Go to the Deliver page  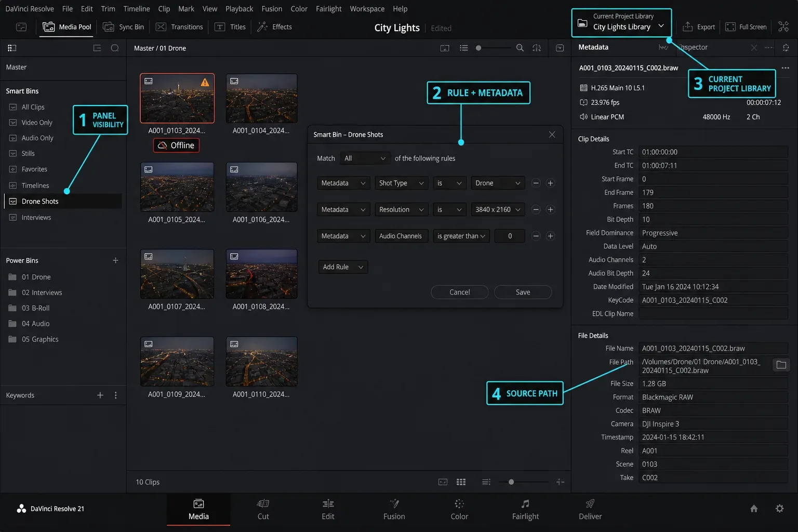pyautogui.click(x=590, y=510)
